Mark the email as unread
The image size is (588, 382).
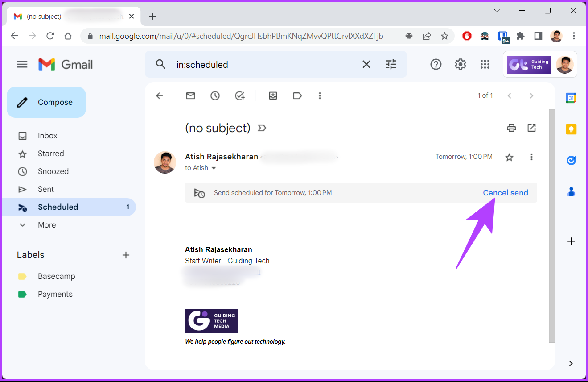click(190, 95)
